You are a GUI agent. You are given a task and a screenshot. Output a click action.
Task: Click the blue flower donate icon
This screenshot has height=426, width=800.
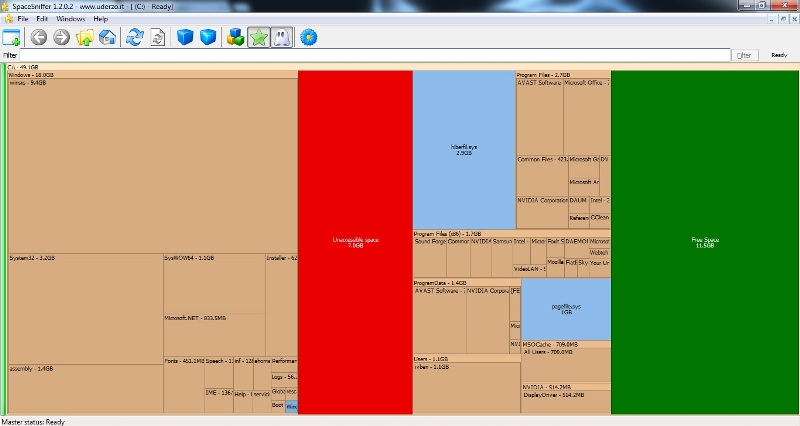pos(309,38)
